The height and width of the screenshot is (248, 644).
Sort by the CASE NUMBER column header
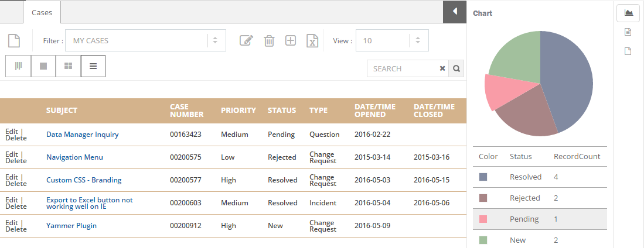(x=187, y=111)
